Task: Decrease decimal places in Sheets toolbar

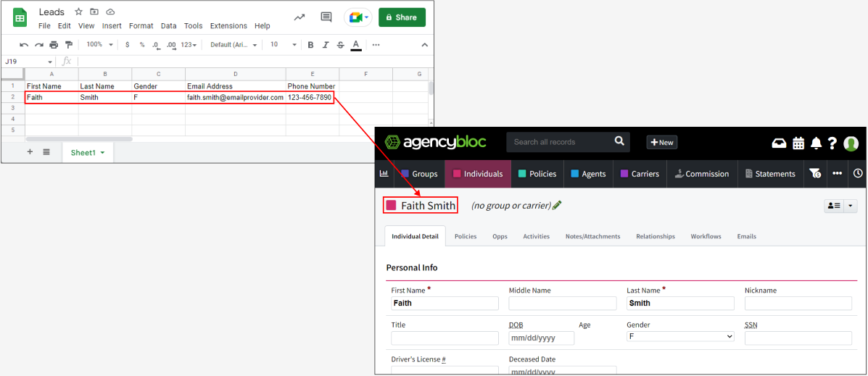Action: [156, 45]
